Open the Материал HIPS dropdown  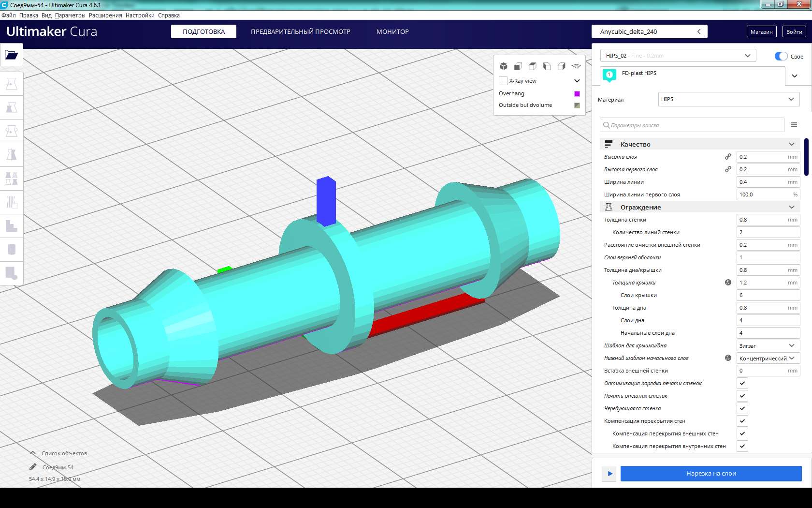tap(727, 99)
